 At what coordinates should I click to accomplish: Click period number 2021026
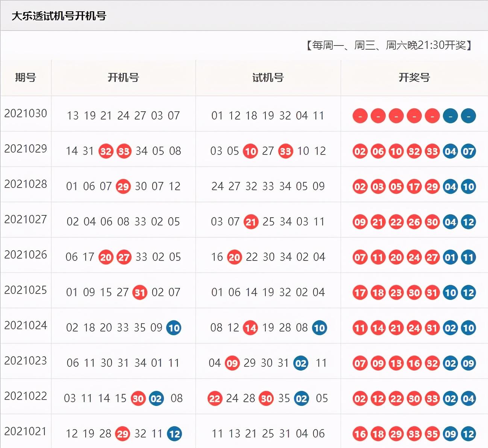[x=26, y=254]
